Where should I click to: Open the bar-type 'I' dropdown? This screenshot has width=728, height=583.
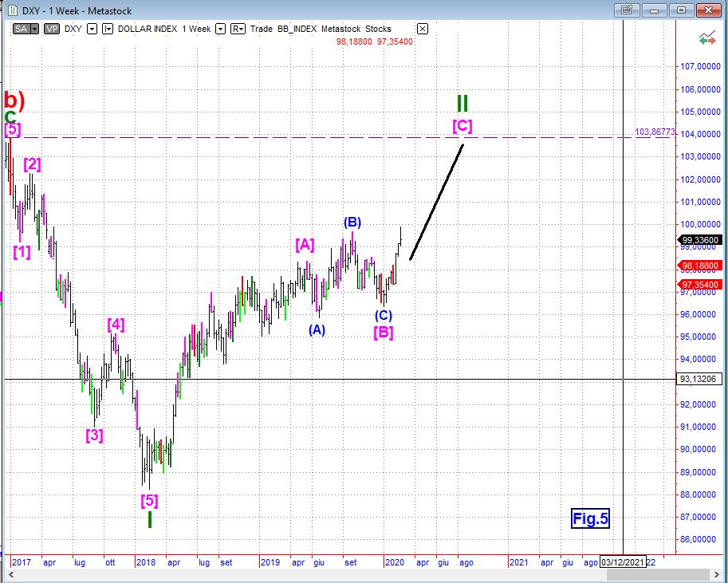pos(108,29)
